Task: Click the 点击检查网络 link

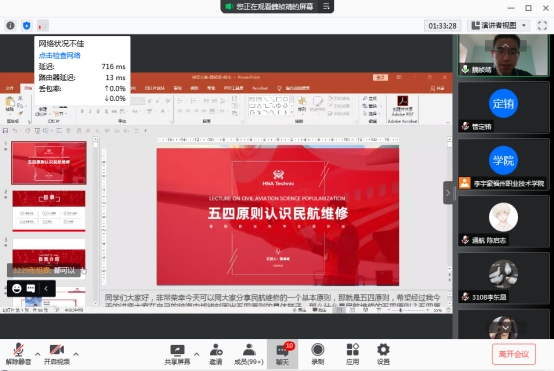Action: pyautogui.click(x=60, y=55)
